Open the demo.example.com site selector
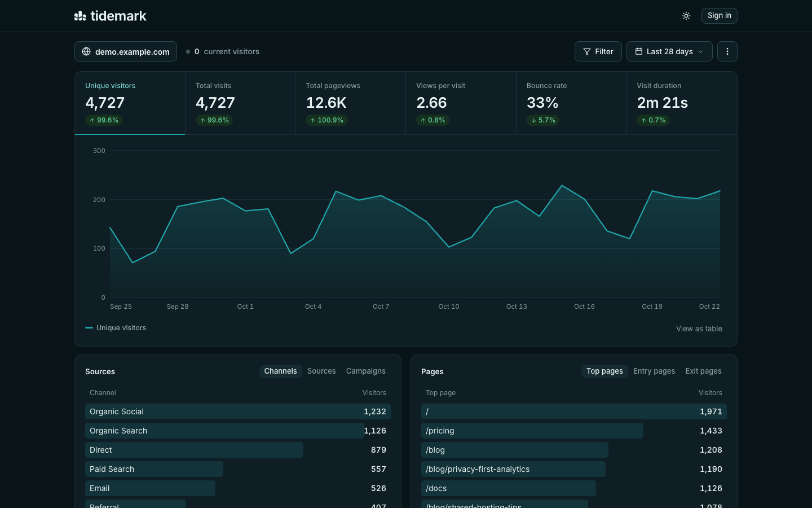 click(x=126, y=51)
